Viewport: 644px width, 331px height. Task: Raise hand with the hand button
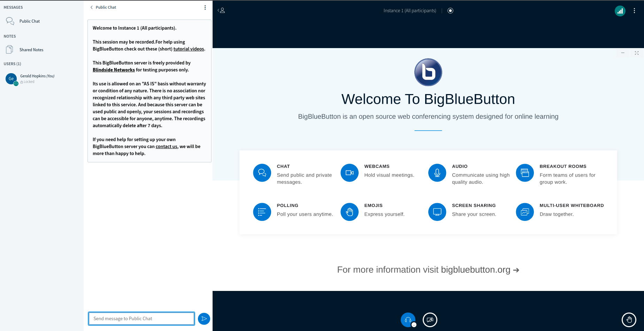click(629, 320)
